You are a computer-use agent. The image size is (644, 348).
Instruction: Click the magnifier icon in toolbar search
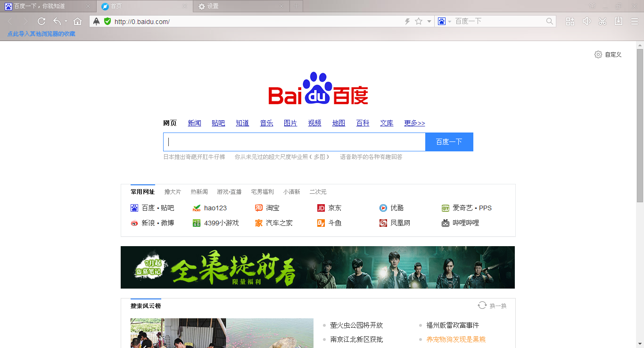click(x=550, y=21)
